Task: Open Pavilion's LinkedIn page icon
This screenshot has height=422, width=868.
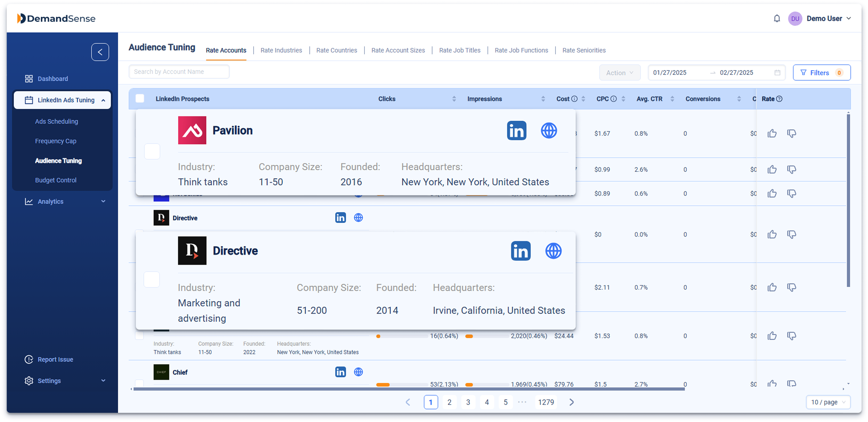Action: tap(517, 130)
